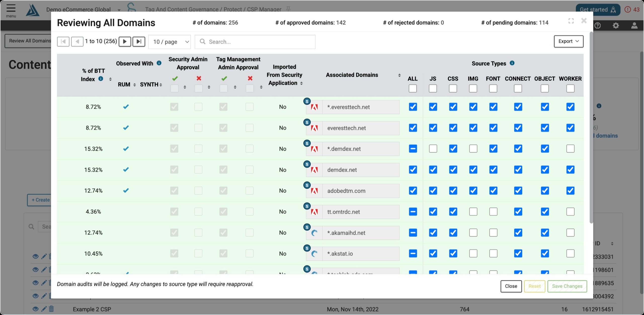Sort by Imported From Security Application
This screenshot has width=644, height=315.
click(301, 83)
